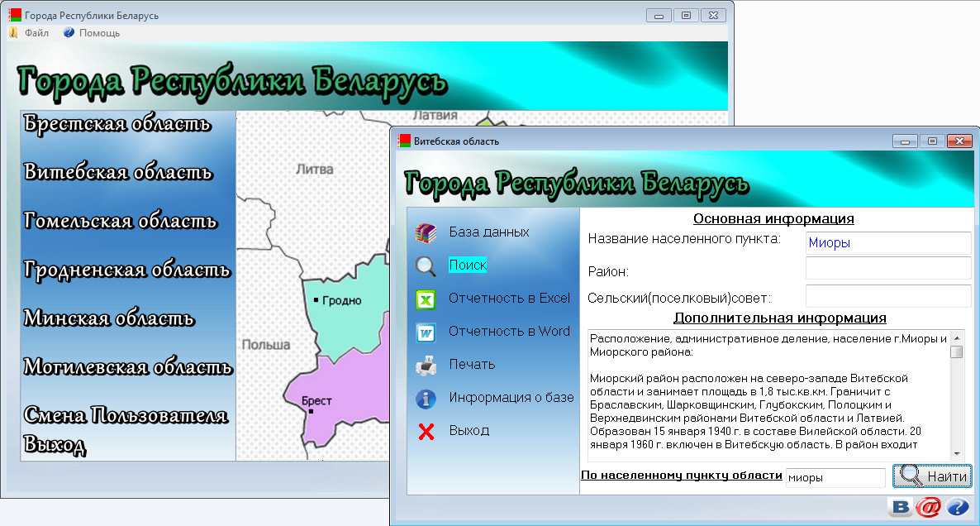Viewport: 980px width, 526px height.
Task: Click scrollbar down arrow in info text
Action: coord(957,454)
